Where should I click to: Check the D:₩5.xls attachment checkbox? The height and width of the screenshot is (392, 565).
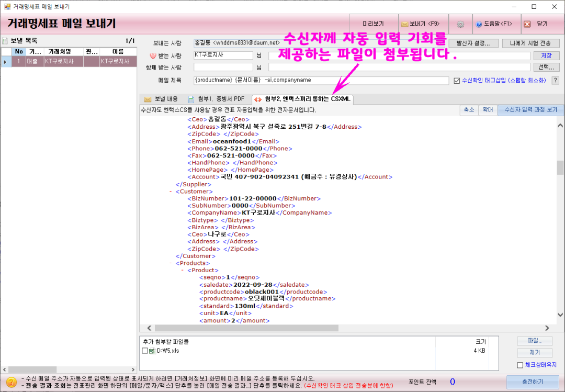coord(145,351)
